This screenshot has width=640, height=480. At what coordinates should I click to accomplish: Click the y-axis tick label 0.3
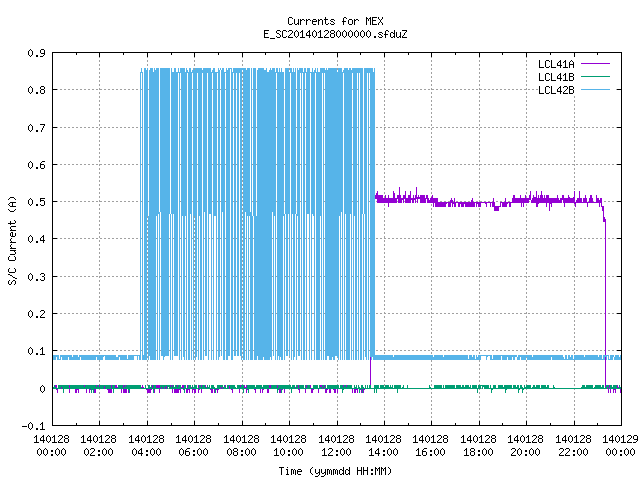(x=36, y=277)
